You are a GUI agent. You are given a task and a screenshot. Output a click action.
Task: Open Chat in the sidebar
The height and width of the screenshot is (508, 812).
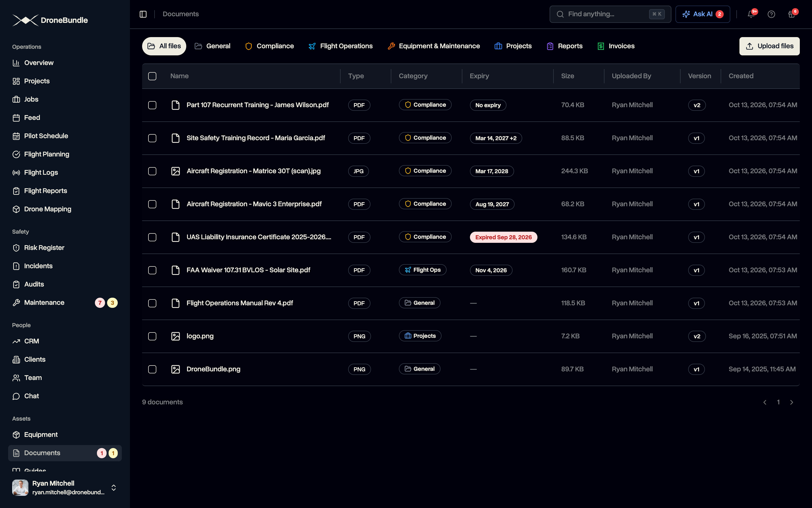65,396
